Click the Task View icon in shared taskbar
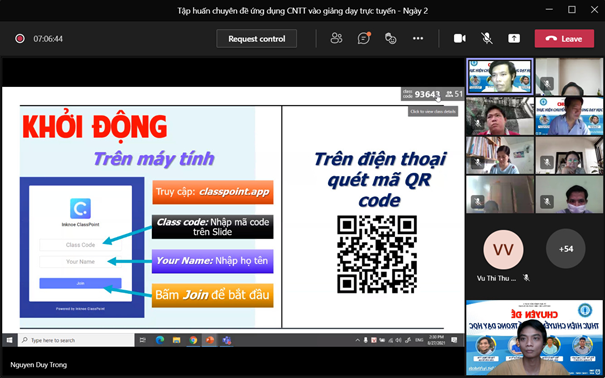The image size is (605, 378). tap(143, 340)
